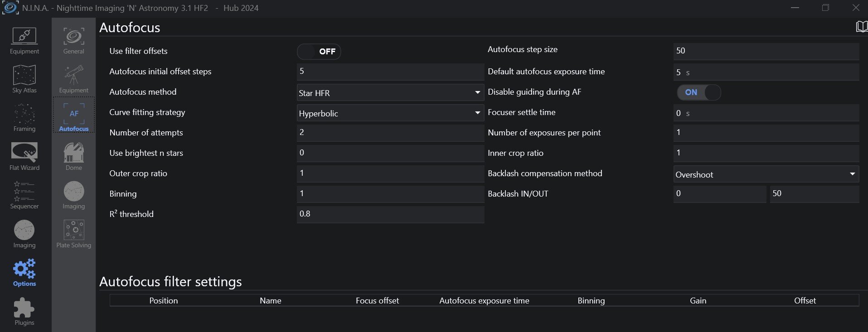Click the Focus offset column header
868x332 pixels.
pos(377,301)
